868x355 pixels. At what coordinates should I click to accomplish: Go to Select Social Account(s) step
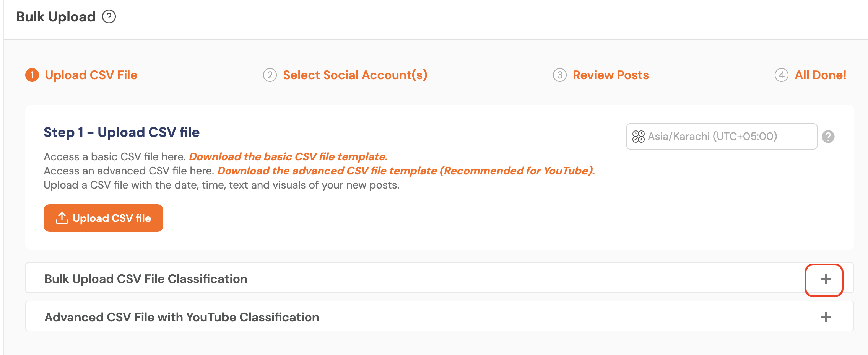click(355, 75)
